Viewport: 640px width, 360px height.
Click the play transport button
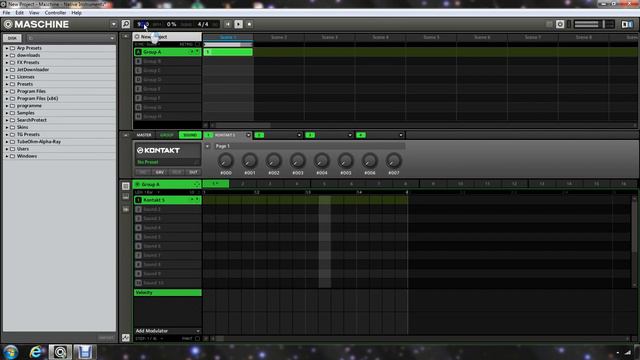[238, 24]
